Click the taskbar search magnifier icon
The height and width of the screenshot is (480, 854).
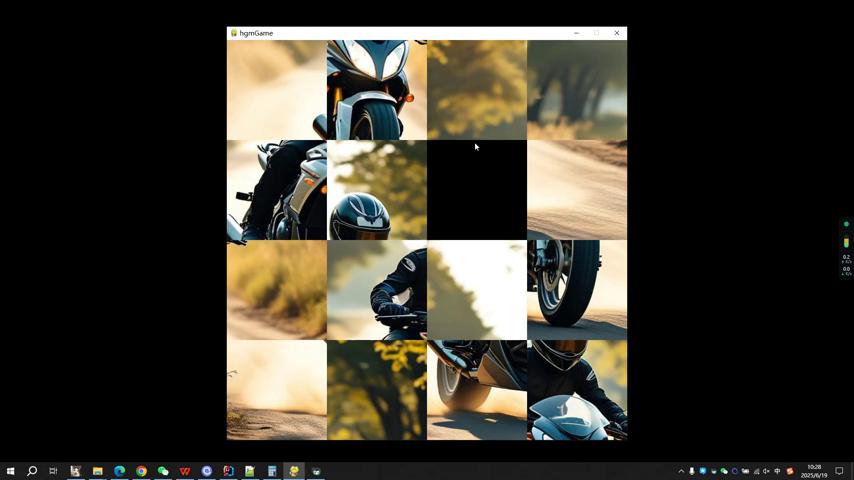[x=32, y=471]
